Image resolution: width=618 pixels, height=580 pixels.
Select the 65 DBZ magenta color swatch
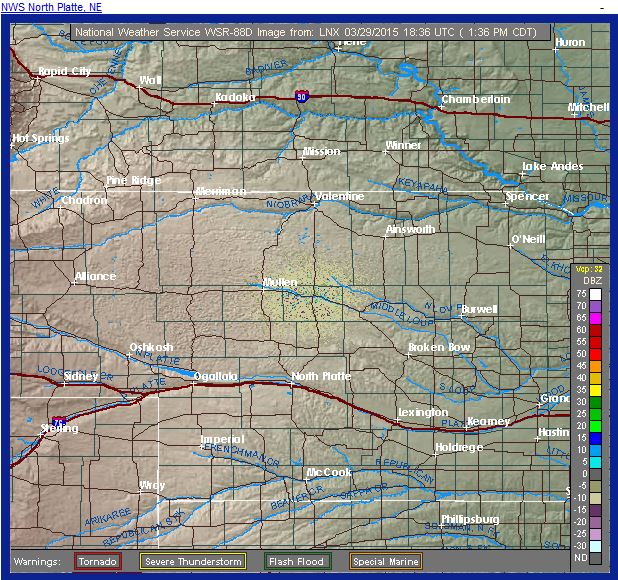point(595,318)
